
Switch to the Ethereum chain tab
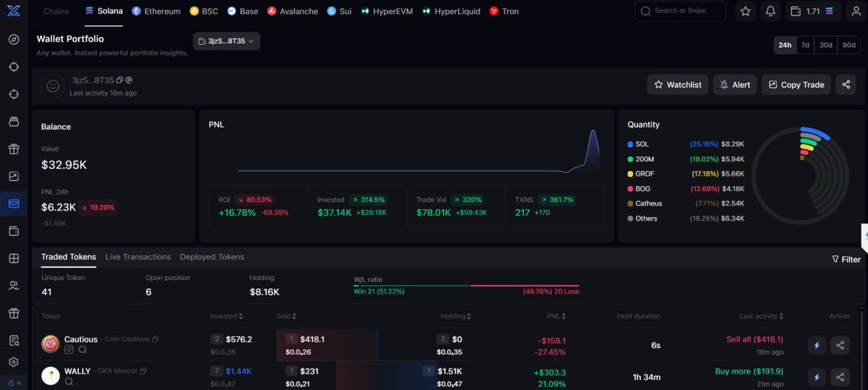pos(156,12)
